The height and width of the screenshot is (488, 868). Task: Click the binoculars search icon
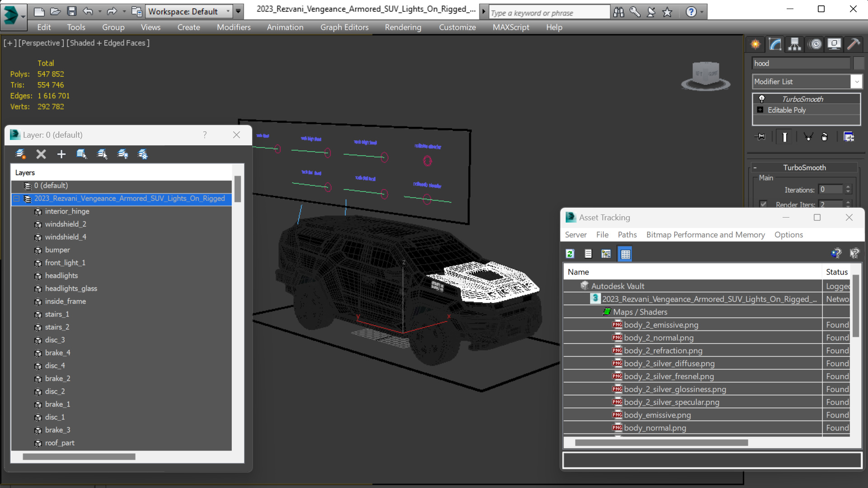(619, 12)
